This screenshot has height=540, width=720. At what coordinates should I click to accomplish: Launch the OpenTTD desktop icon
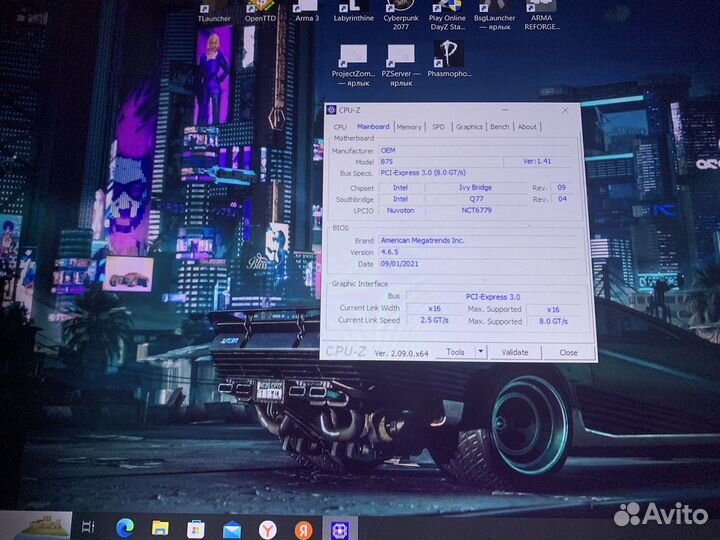click(x=260, y=10)
